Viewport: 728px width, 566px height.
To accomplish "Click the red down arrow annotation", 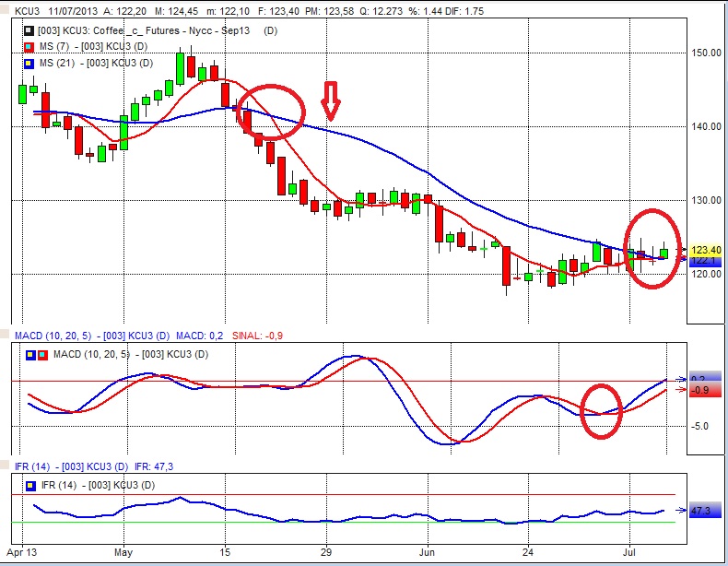I will coord(331,100).
